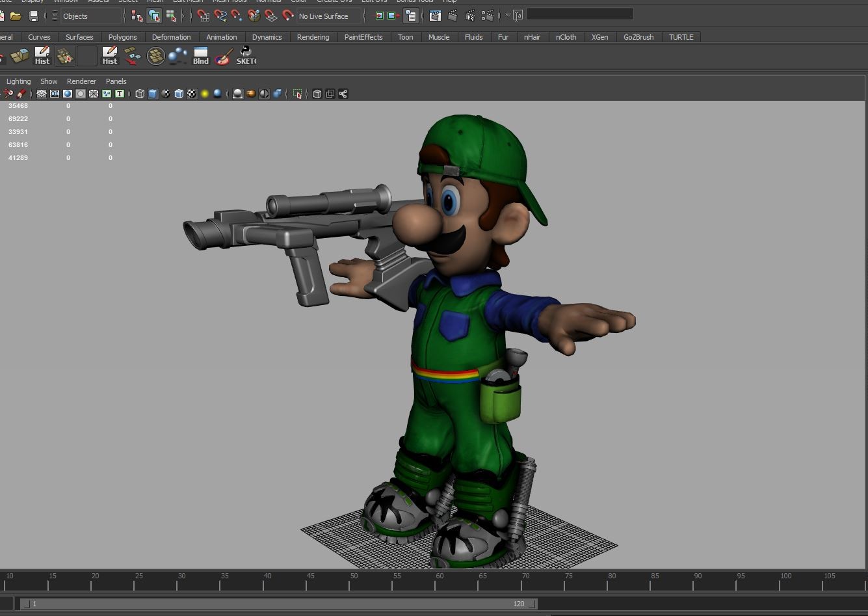Image resolution: width=868 pixels, height=616 pixels.
Task: Open the Lighting panel menu
Action: pyautogui.click(x=18, y=81)
